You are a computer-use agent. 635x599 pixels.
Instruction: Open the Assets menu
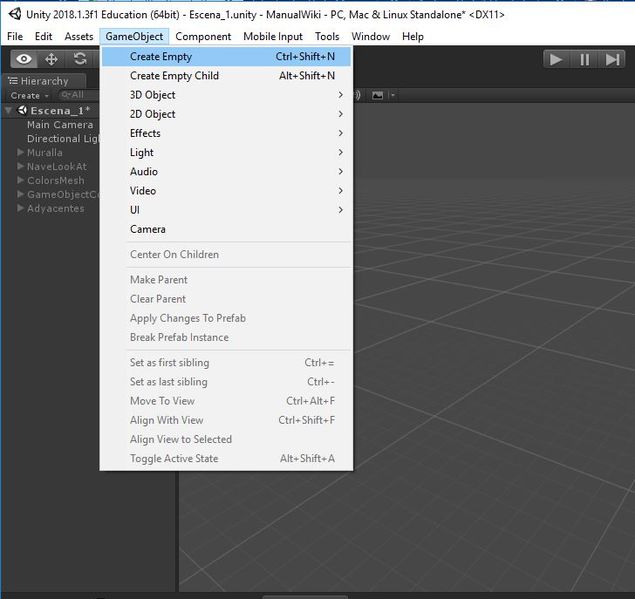tap(79, 36)
